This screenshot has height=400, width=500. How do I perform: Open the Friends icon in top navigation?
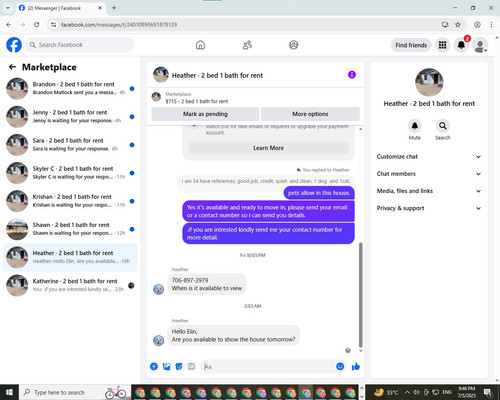pyautogui.click(x=247, y=45)
